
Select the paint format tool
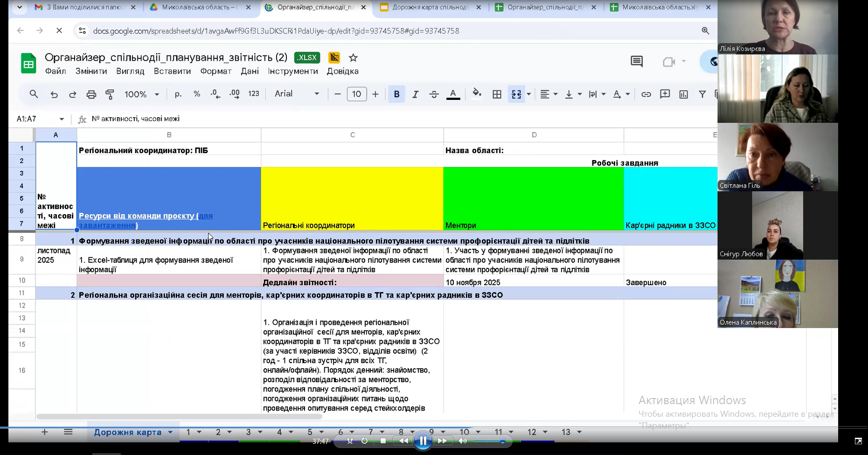click(x=110, y=94)
